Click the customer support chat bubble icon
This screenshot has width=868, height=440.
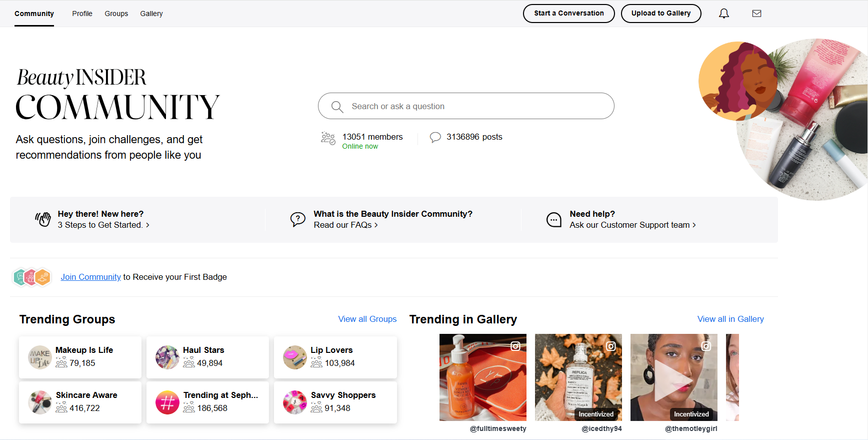553,219
